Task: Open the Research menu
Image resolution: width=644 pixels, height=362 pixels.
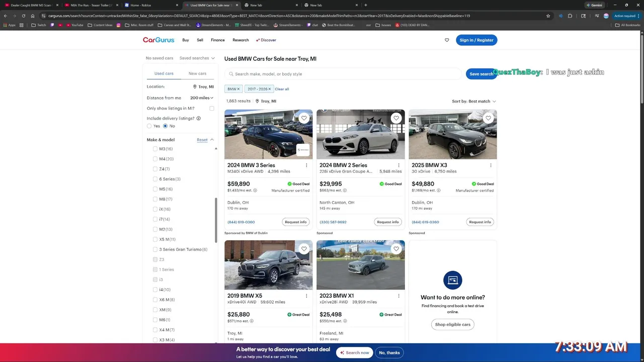Action: point(240,40)
